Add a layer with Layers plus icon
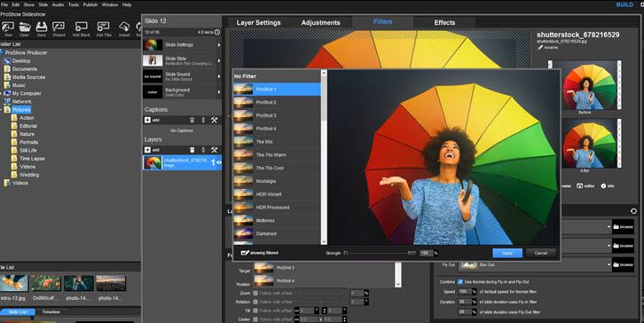 [147, 150]
